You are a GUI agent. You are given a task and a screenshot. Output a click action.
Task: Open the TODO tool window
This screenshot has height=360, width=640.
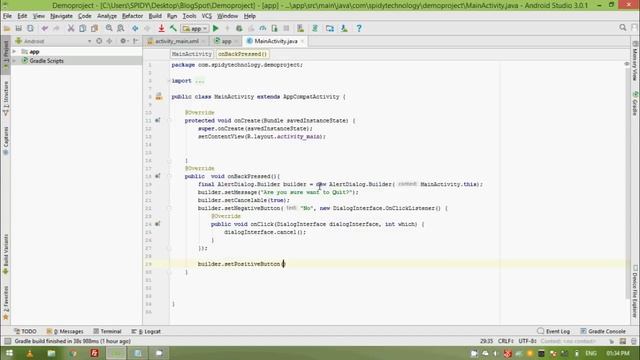(25, 331)
